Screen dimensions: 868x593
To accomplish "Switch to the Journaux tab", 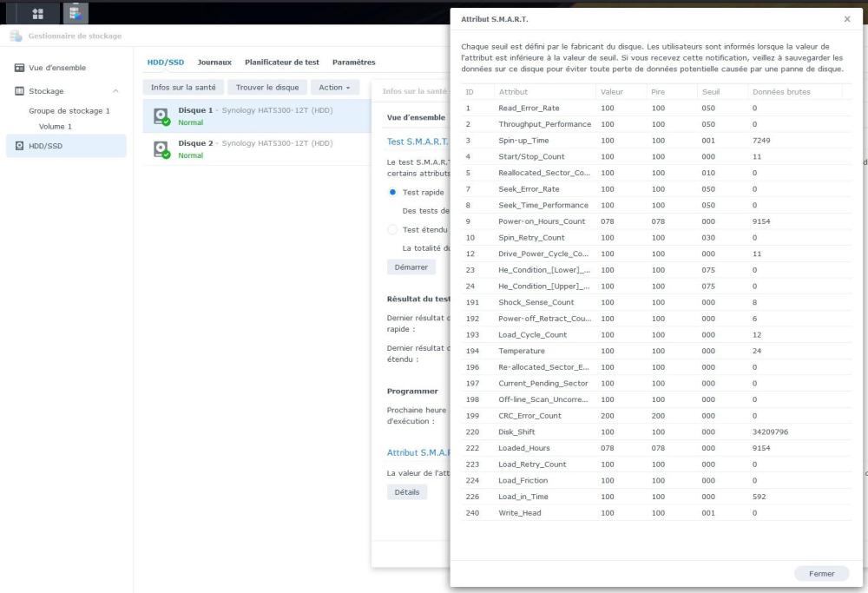I will click(214, 63).
